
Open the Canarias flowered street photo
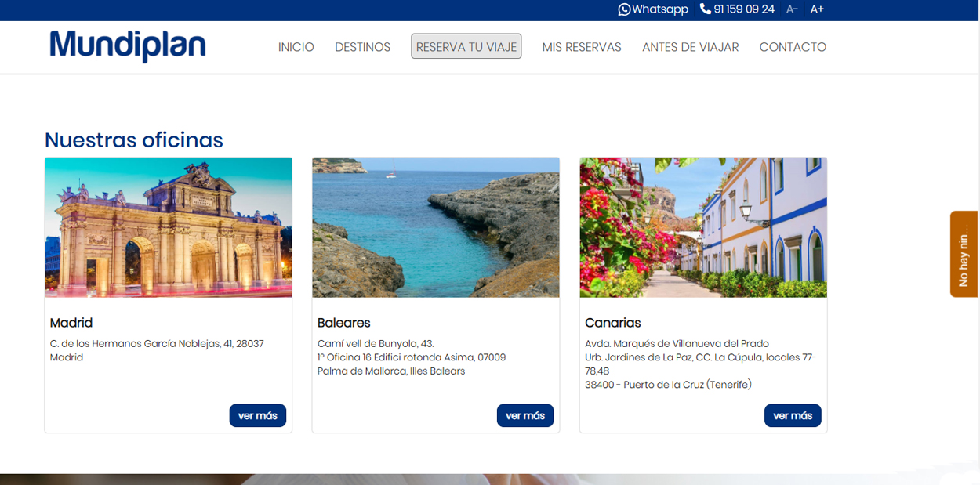coord(702,228)
